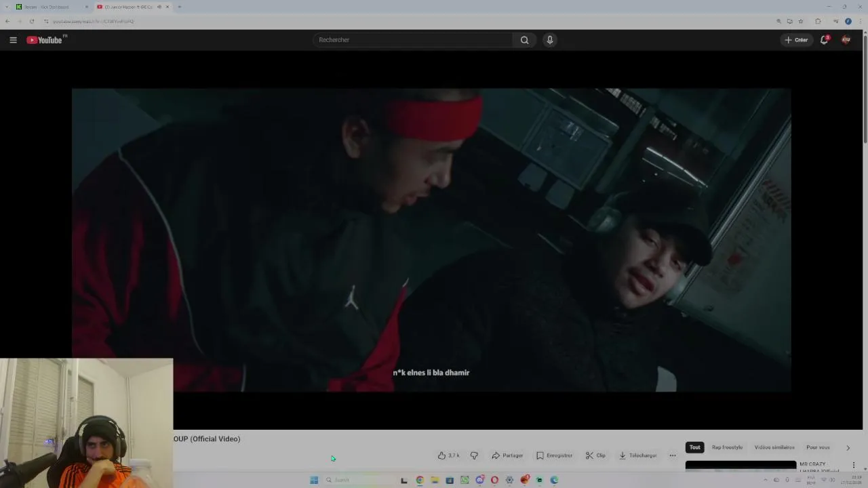Open the YouTube guide hamburger menu
The width and height of the screenshot is (868, 488).
[13, 40]
